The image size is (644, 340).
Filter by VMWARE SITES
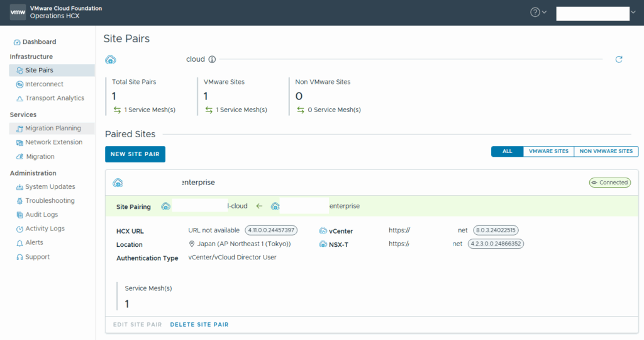pyautogui.click(x=548, y=152)
